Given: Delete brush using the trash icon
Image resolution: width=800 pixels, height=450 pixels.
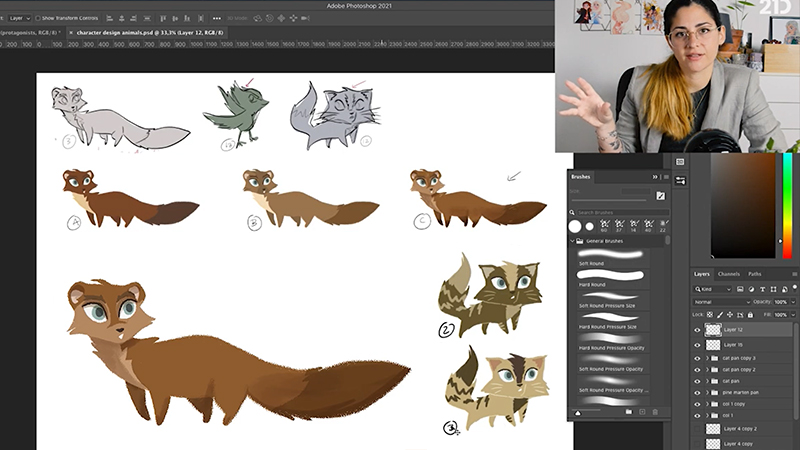Looking at the screenshot, I should (655, 412).
